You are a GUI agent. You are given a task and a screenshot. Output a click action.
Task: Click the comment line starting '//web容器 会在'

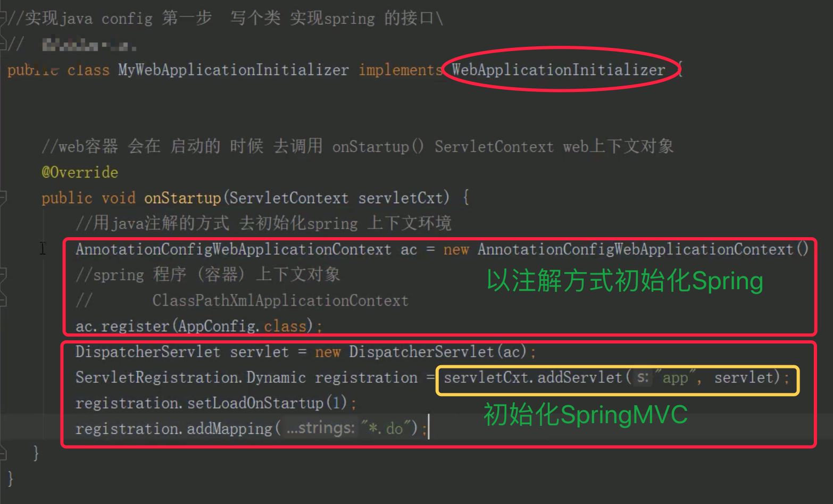coord(357,146)
